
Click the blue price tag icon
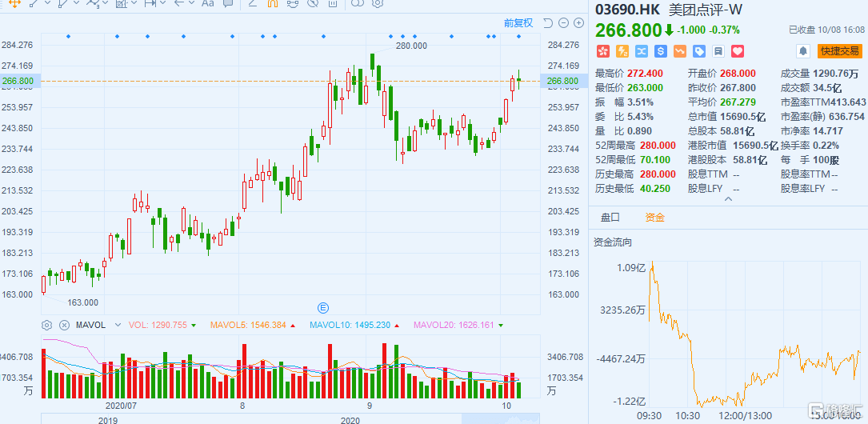699,51
